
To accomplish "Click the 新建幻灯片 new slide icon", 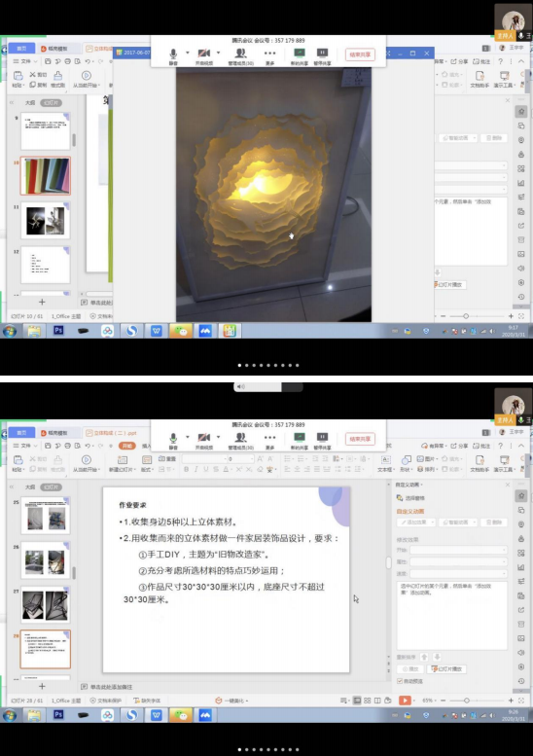I will tap(123, 463).
